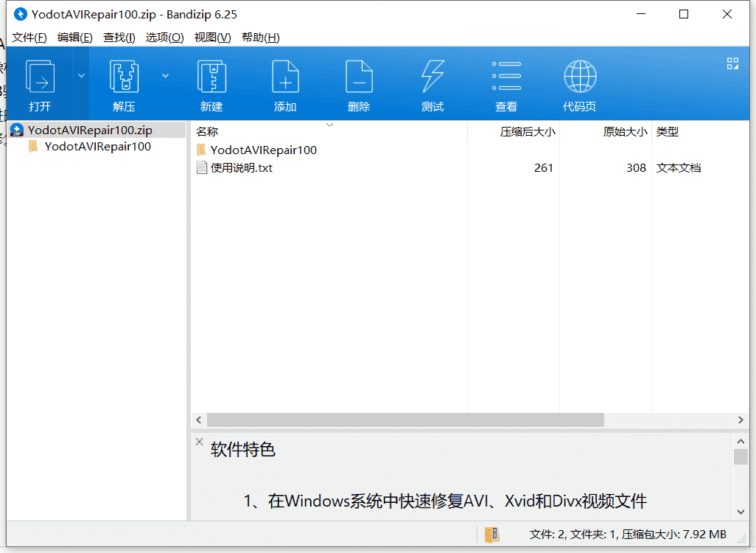Click the archive icon in status bar
Screen dimensions: 756x553
coord(491,535)
